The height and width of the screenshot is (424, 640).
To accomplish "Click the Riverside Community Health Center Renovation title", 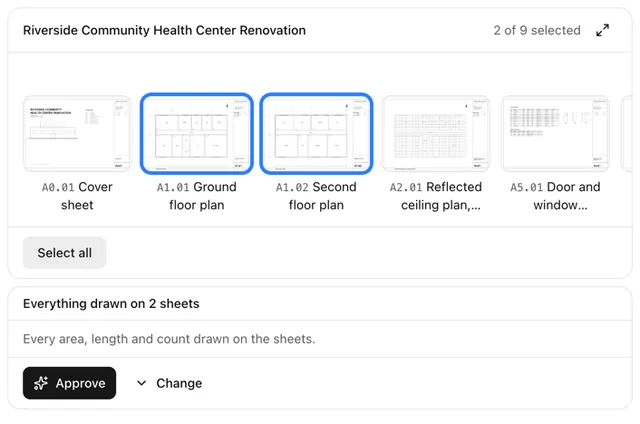I will coord(164,30).
